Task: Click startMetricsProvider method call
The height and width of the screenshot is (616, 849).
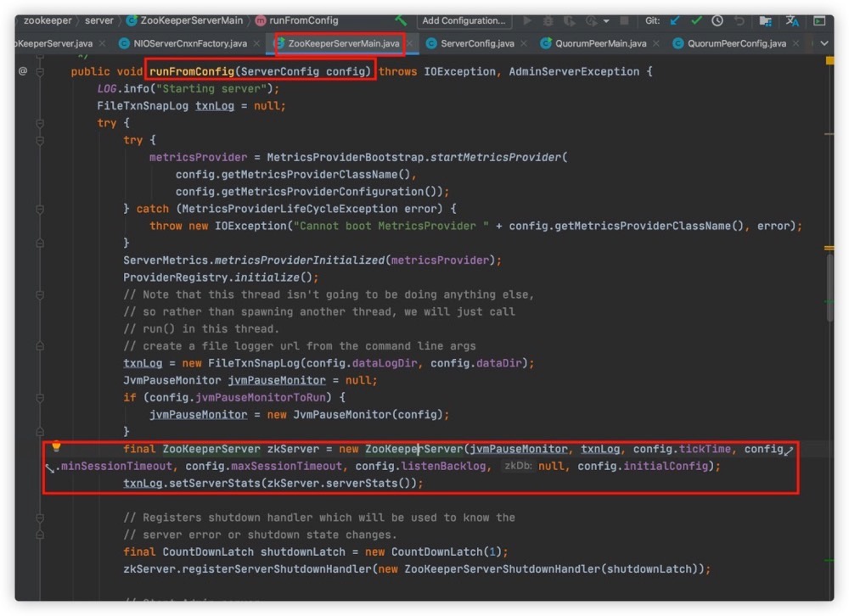Action: click(496, 157)
